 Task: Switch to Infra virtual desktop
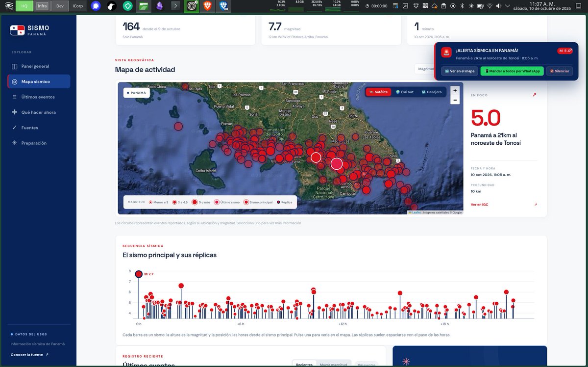coord(42,6)
